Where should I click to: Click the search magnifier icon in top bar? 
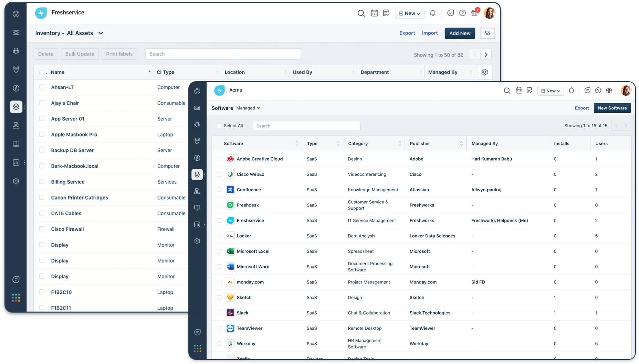tap(507, 90)
